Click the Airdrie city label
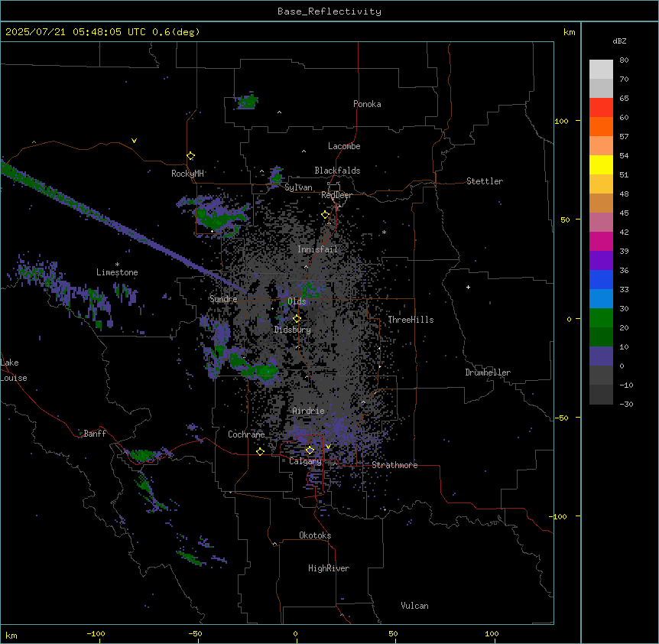Screen dimensions: 659x644 (x=308, y=411)
